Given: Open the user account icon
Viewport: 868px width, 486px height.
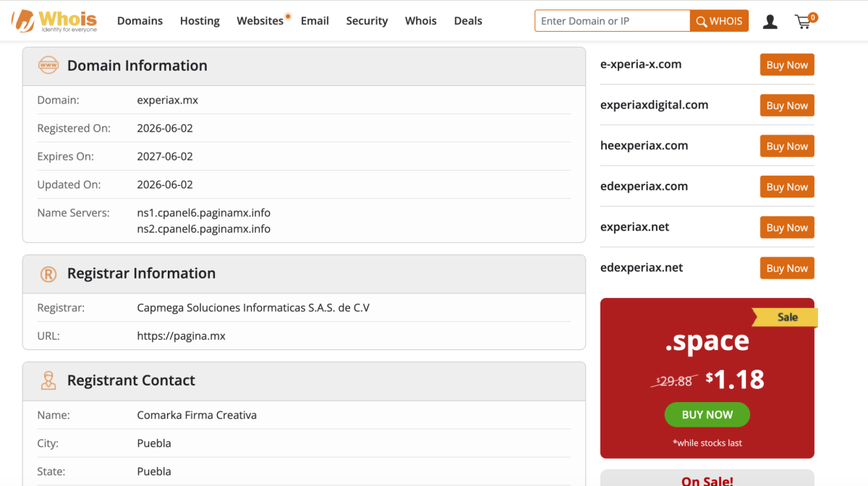Looking at the screenshot, I should [770, 22].
